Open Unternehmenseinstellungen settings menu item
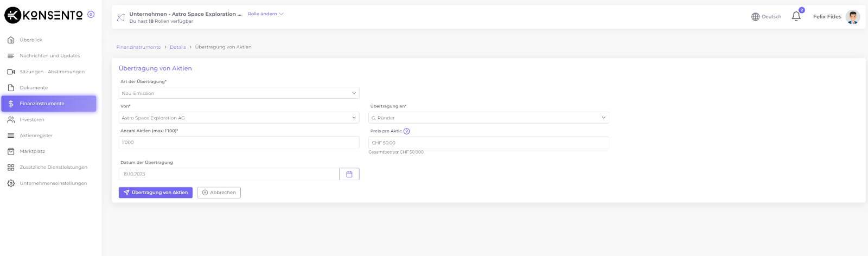The height and width of the screenshot is (256, 868). point(53,183)
